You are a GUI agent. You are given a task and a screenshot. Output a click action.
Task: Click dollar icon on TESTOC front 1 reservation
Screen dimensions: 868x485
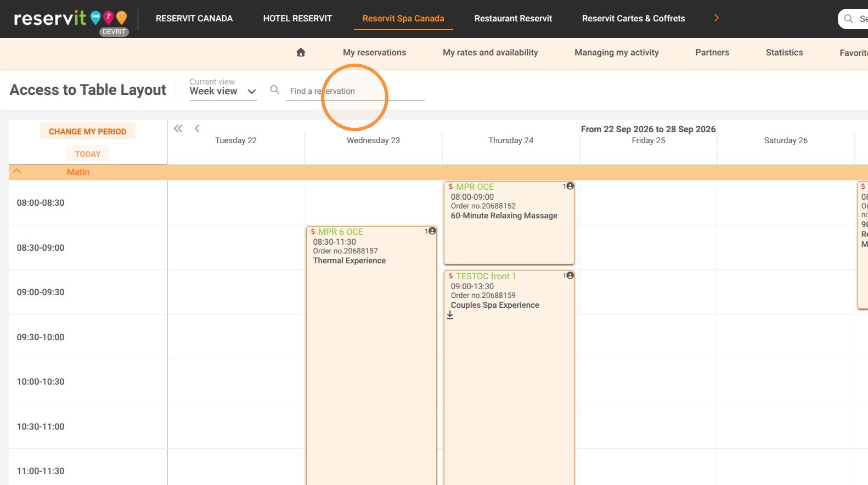(x=451, y=276)
